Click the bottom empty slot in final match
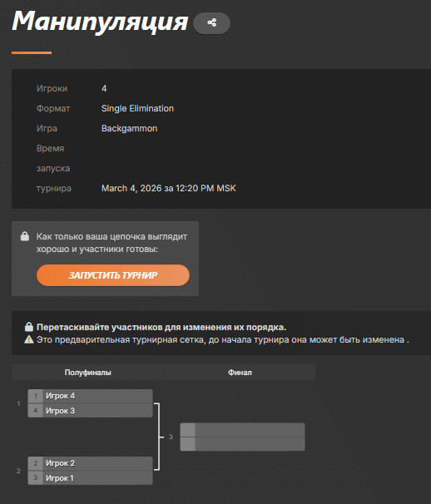The height and width of the screenshot is (504, 431). [242, 444]
